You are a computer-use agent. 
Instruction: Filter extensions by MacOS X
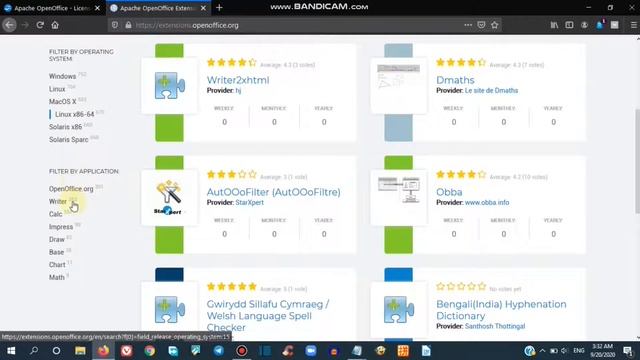[x=62, y=102]
